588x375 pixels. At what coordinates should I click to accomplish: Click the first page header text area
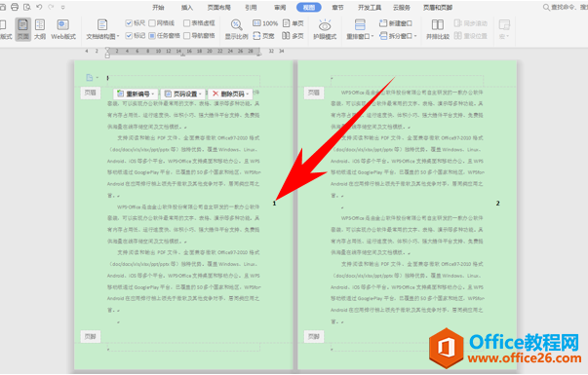[x=183, y=81]
